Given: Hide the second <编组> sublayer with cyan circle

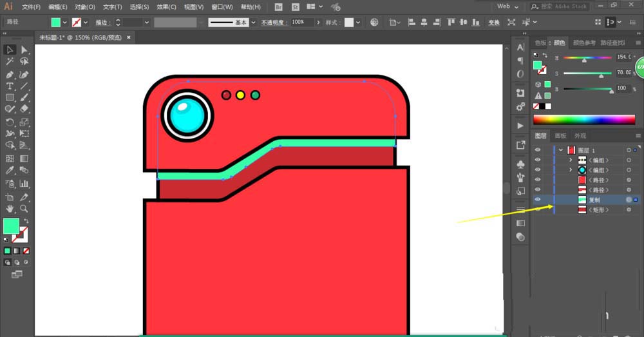Looking at the screenshot, I should click(538, 169).
